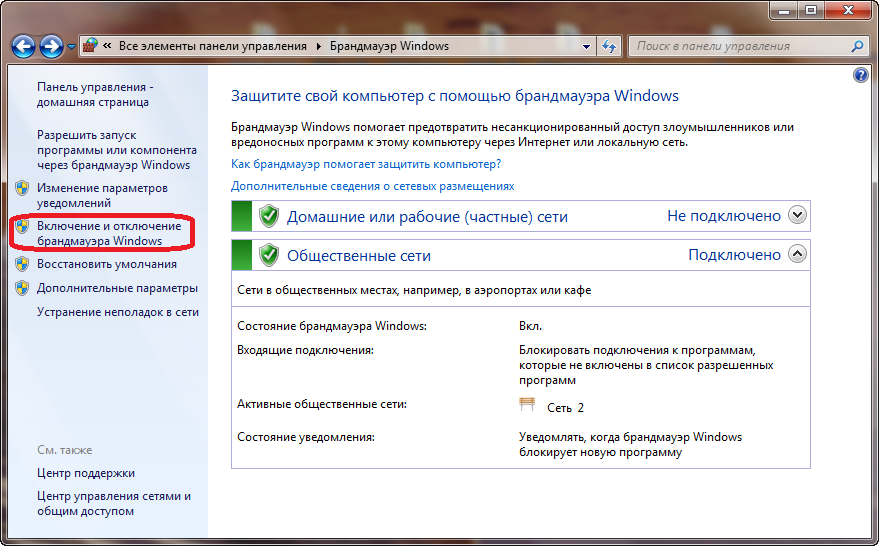Open 'Включение и отключение брандмауэра Windows'
Screen dimensions: 879x546
click(109, 233)
